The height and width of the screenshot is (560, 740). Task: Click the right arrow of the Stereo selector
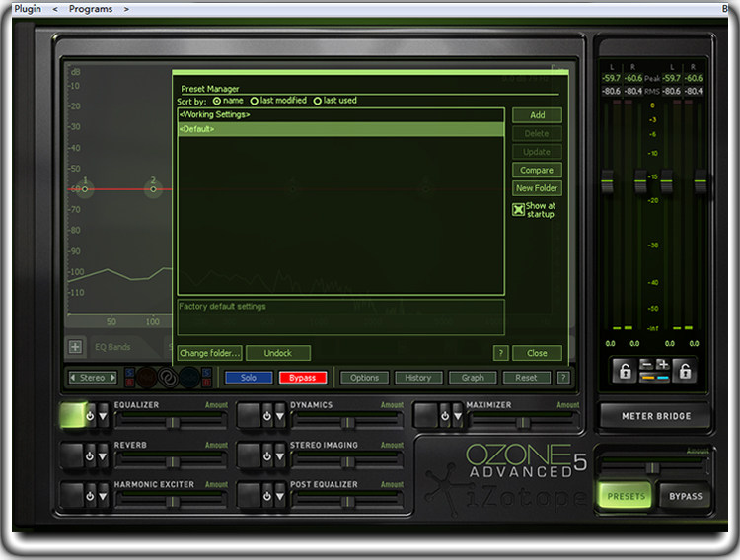112,378
